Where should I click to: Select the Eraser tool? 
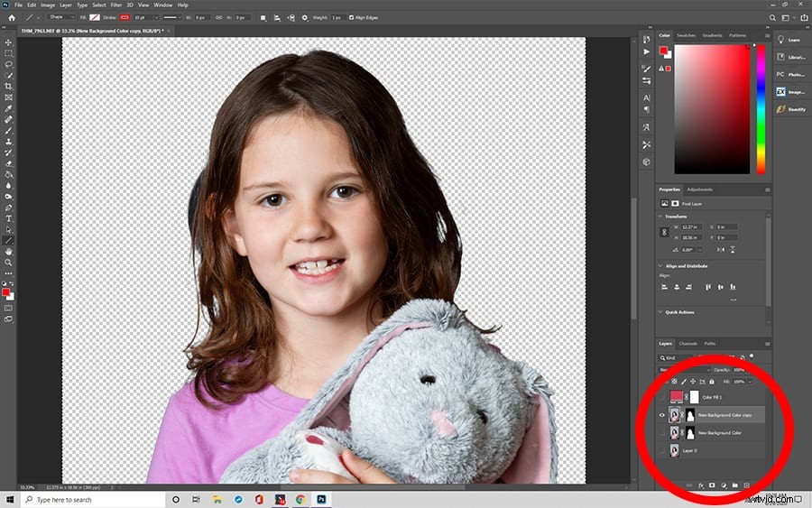pos(8,163)
